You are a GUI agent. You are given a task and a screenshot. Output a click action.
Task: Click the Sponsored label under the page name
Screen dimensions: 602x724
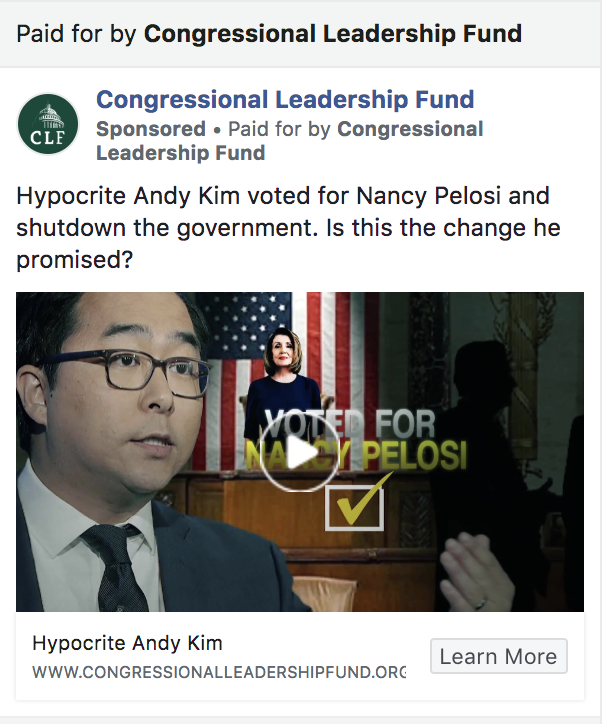point(150,129)
